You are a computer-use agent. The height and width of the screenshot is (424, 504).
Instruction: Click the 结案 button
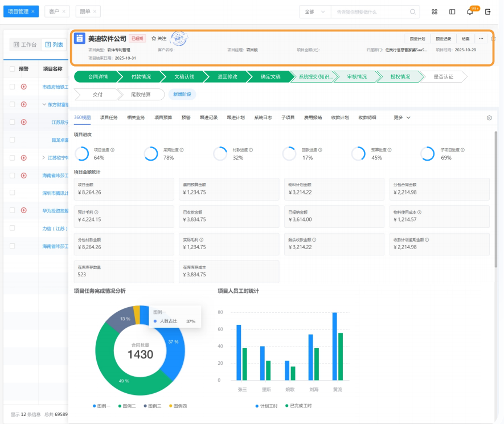coord(465,39)
